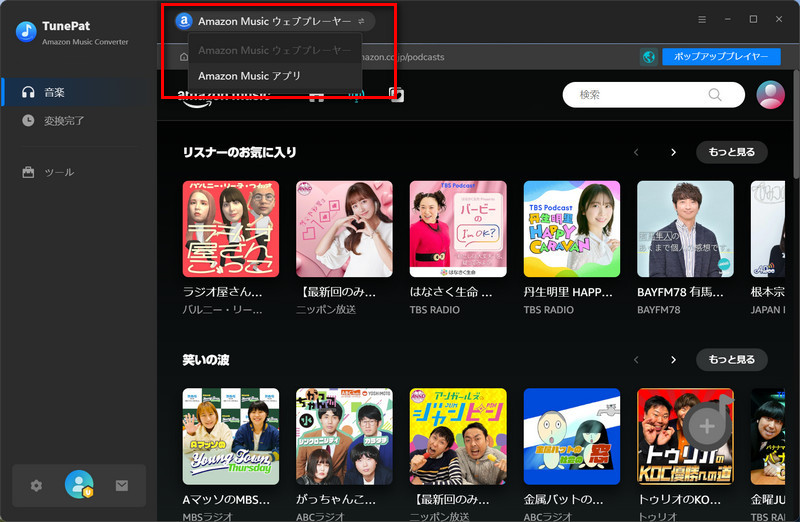Go to next items in 笑いの波
This screenshot has width=800, height=522.
pos(673,360)
